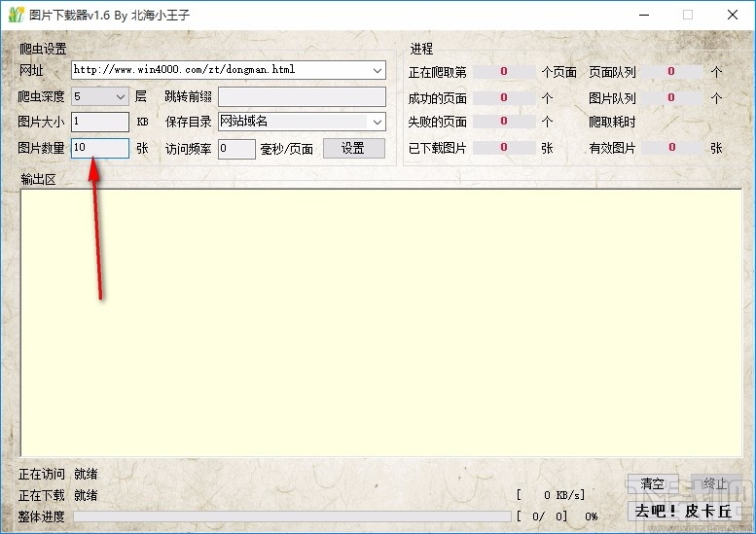Click the 访问频率 milliseconds field
This screenshot has height=534, width=756.
tap(236, 149)
